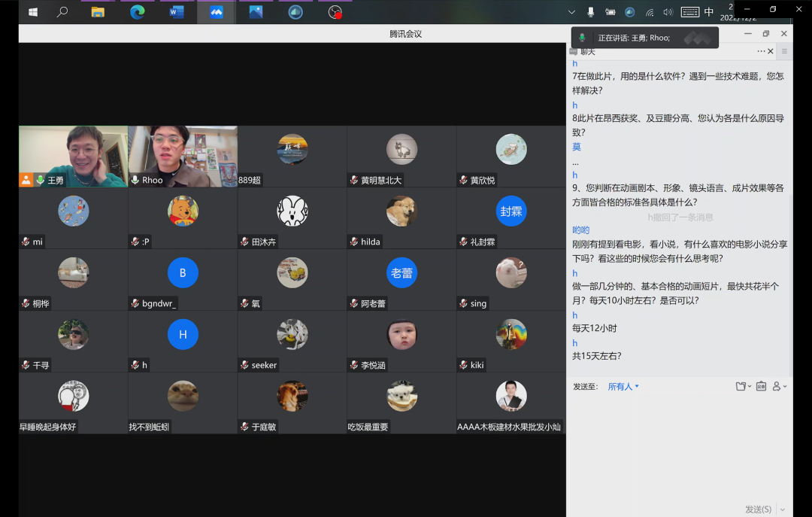Image resolution: width=812 pixels, height=517 pixels.
Task: Launch Microsoft Edge from taskbar
Action: pyautogui.click(x=138, y=12)
